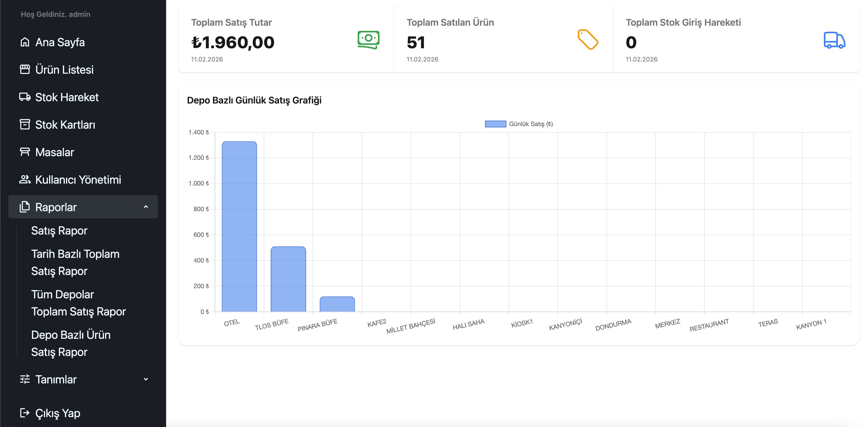This screenshot has width=868, height=427.
Task: Click the Ana Sayfa home icon
Action: [x=25, y=42]
